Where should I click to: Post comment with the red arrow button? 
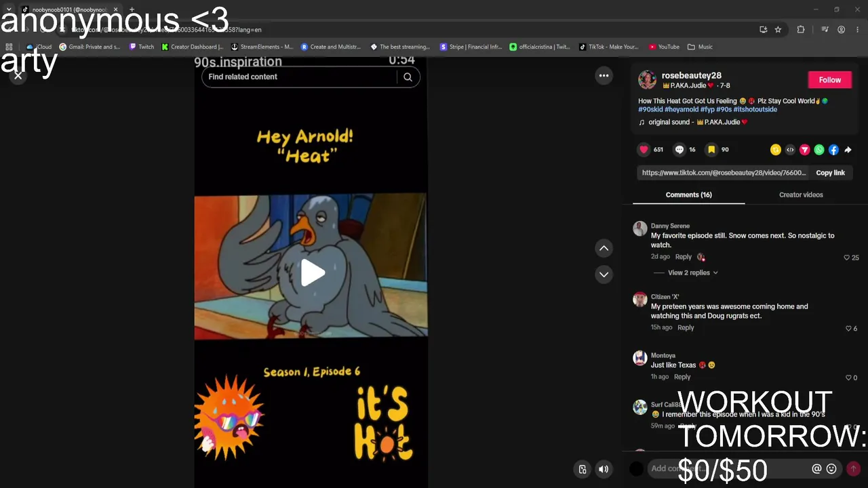853,468
